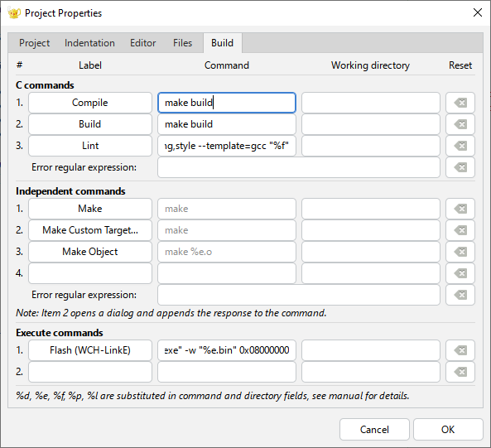The height and width of the screenshot is (448, 491).
Task: Focus the independent row 4 working directory field
Action: (371, 273)
